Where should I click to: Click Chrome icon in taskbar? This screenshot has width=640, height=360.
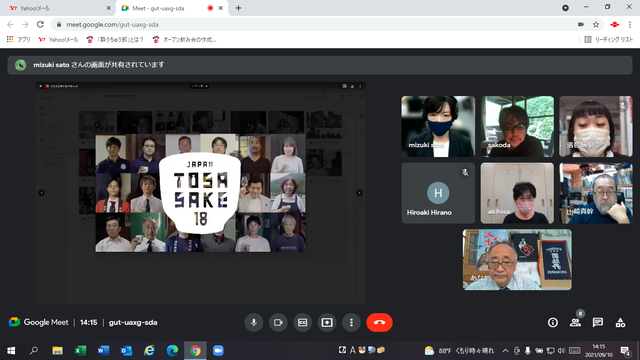(195, 351)
